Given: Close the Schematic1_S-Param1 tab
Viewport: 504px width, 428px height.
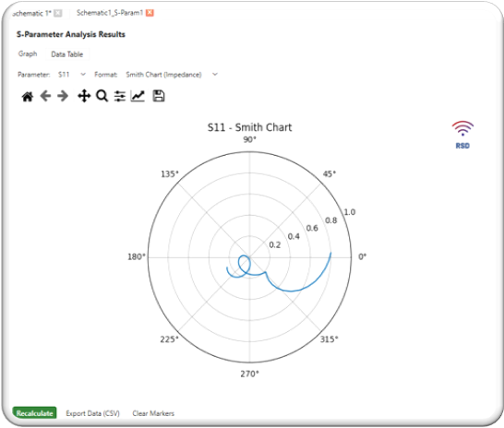Looking at the screenshot, I should pos(150,13).
